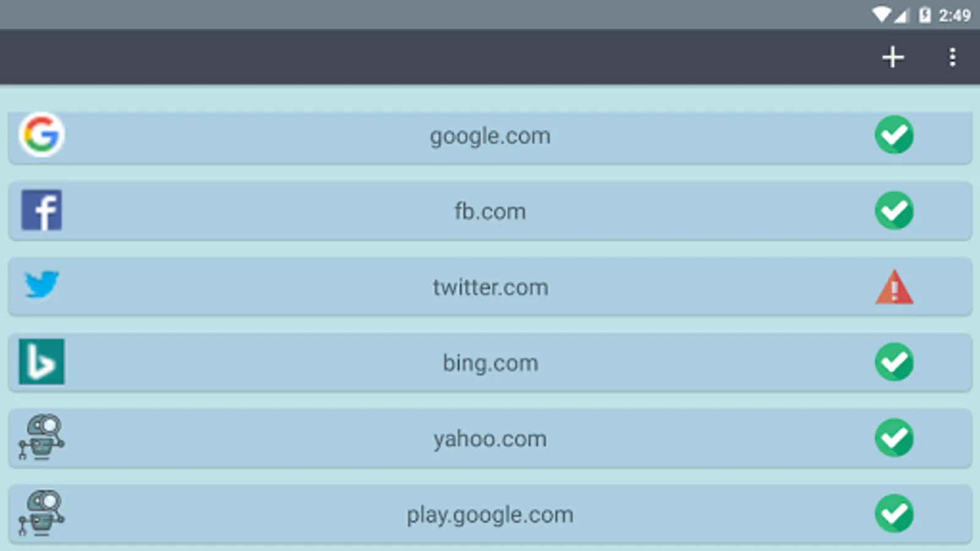Click the robot icon beside yahoo.com
Image resolution: width=980 pixels, height=551 pixels.
point(42,437)
